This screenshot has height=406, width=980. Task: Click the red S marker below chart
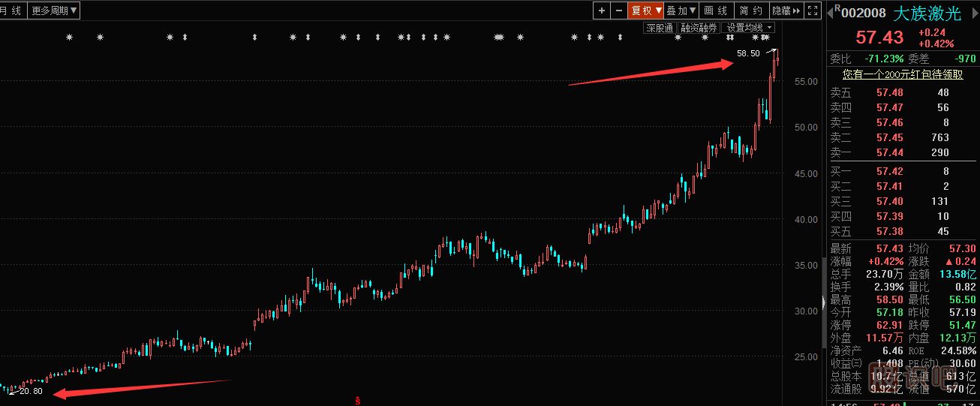(359, 400)
